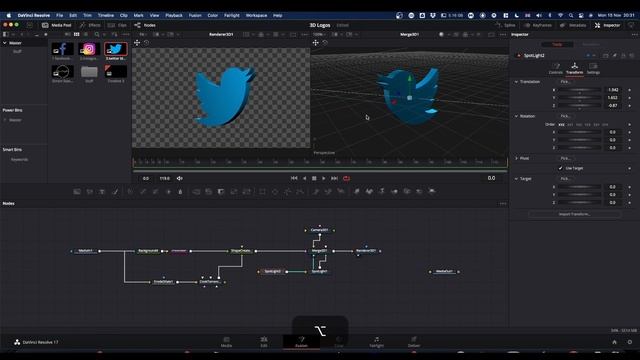The height and width of the screenshot is (360, 640).
Task: Add a Rectangle mask from the toolbar
Action: click(262, 191)
